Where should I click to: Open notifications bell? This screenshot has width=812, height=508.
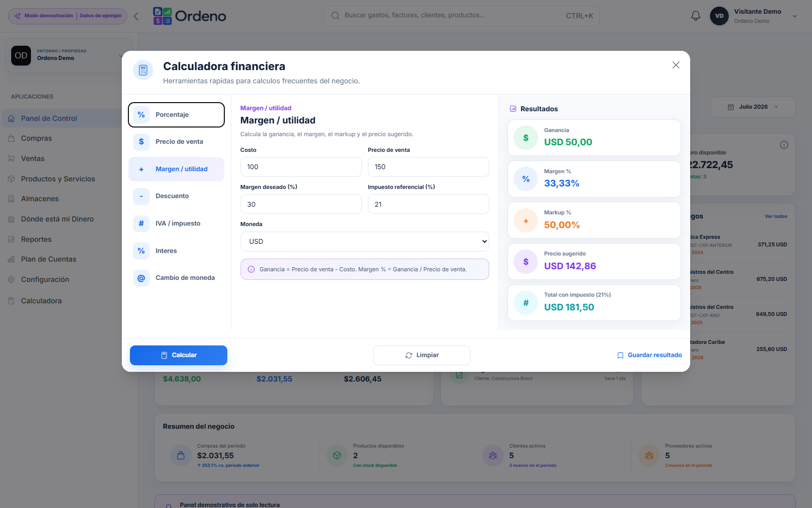(696, 16)
